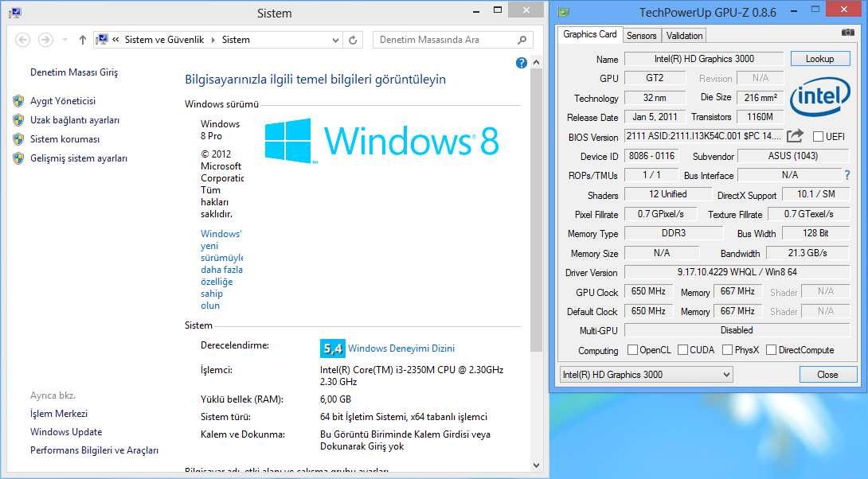Screen dimensions: 868x479
Task: Go up one level with the Up arrow
Action: (83, 40)
